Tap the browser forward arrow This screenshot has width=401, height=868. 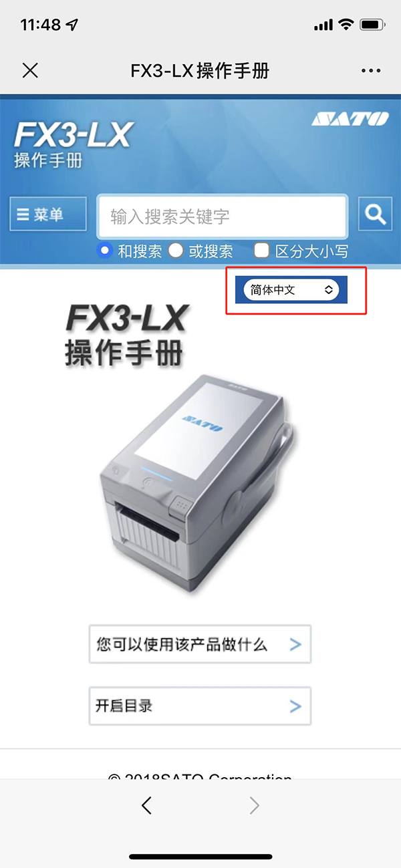254,806
